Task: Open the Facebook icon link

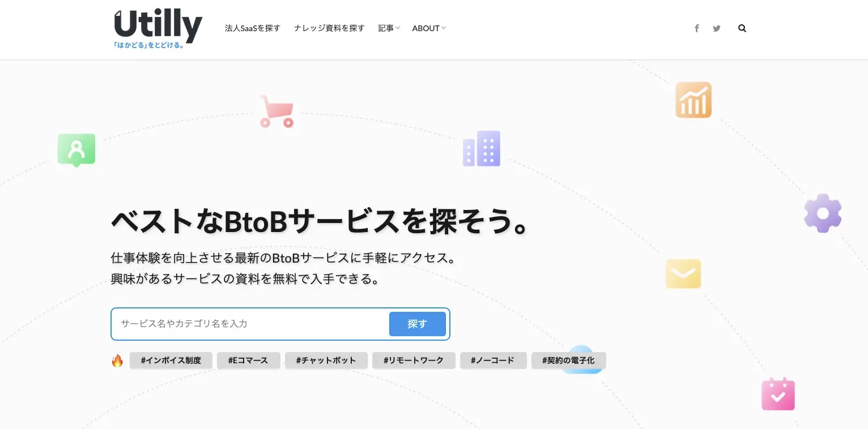Action: (x=697, y=28)
